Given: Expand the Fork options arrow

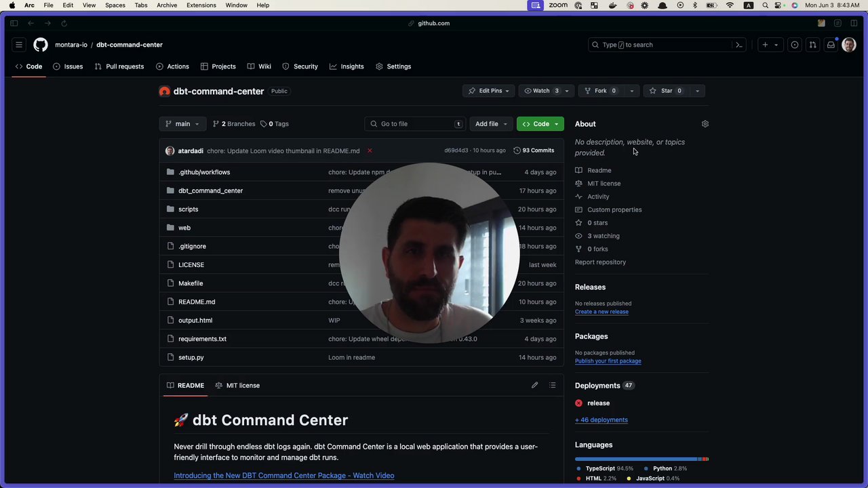Looking at the screenshot, I should 631,91.
